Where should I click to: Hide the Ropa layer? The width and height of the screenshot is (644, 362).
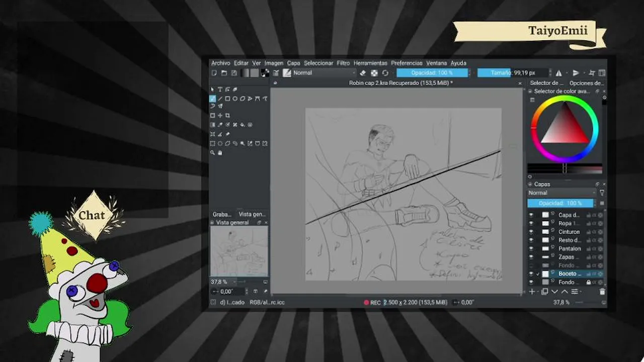click(x=531, y=223)
